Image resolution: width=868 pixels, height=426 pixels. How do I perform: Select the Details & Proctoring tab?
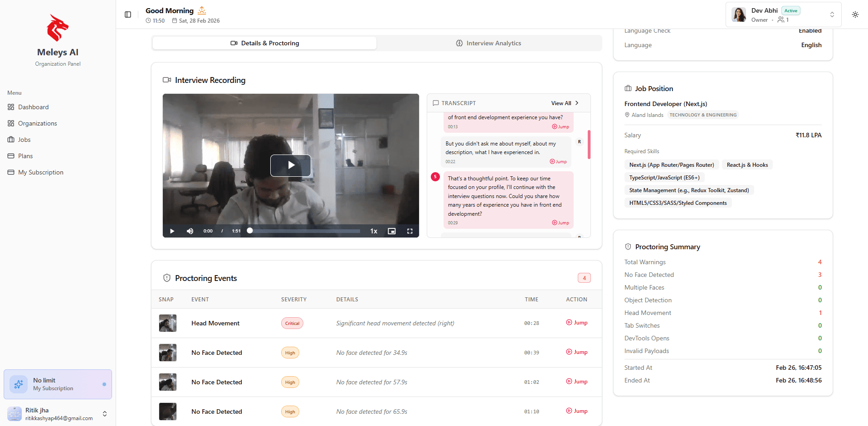point(265,43)
